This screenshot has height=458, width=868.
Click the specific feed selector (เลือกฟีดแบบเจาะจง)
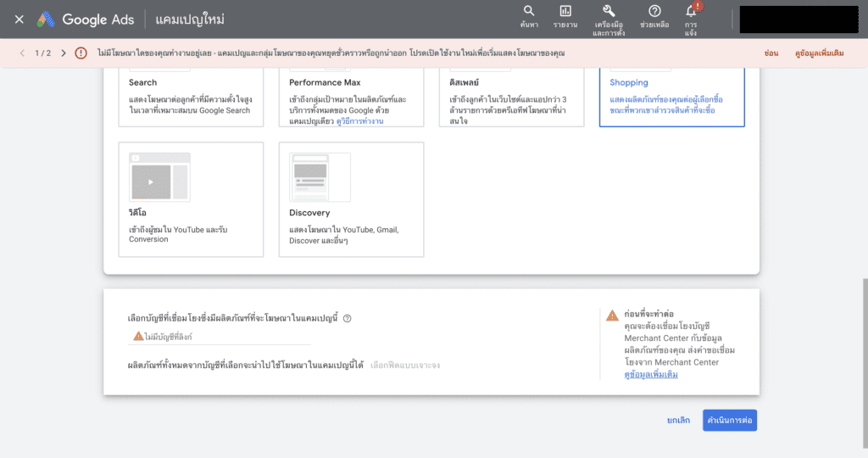[x=405, y=366]
